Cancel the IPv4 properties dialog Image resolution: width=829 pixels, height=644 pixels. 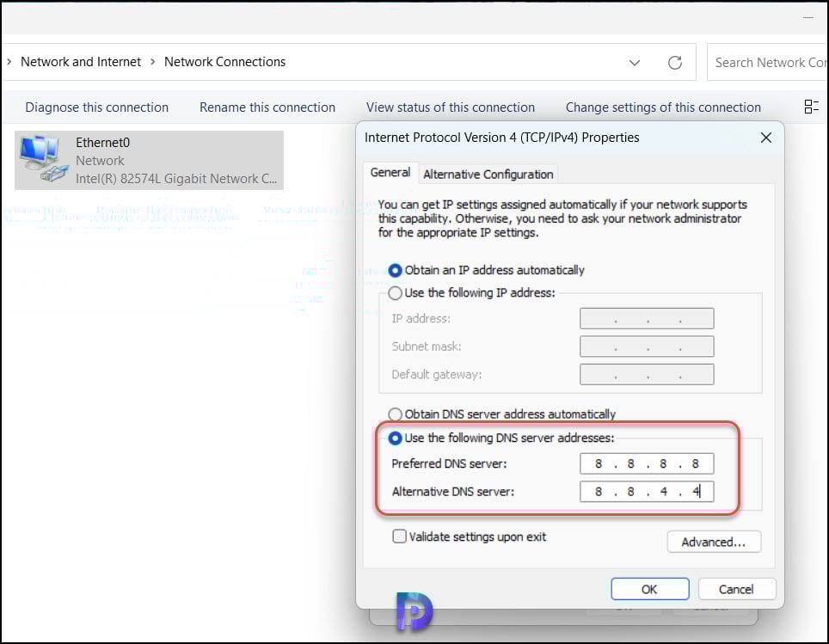click(736, 589)
